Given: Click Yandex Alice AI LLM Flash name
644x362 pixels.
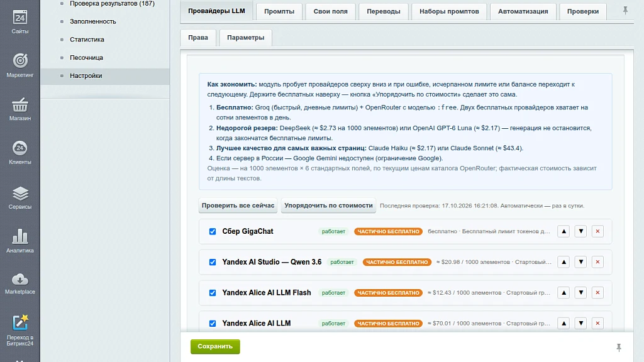Looking at the screenshot, I should click(267, 293).
